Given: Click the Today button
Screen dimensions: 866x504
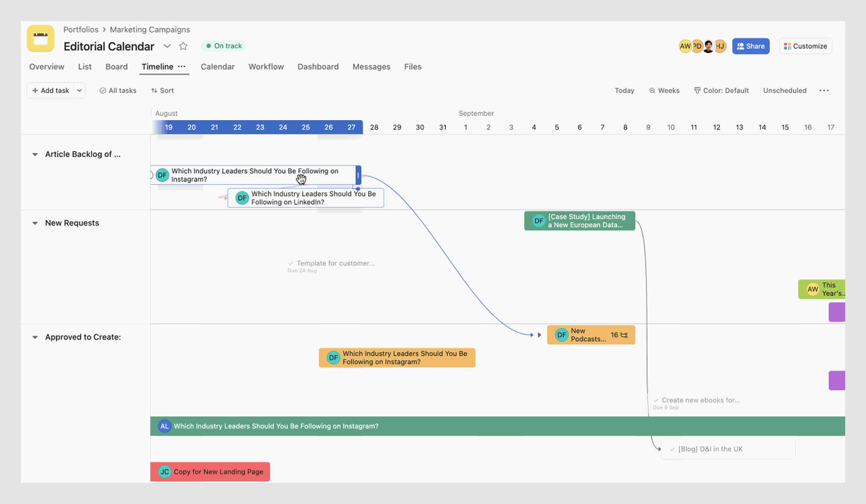Looking at the screenshot, I should click(x=624, y=90).
